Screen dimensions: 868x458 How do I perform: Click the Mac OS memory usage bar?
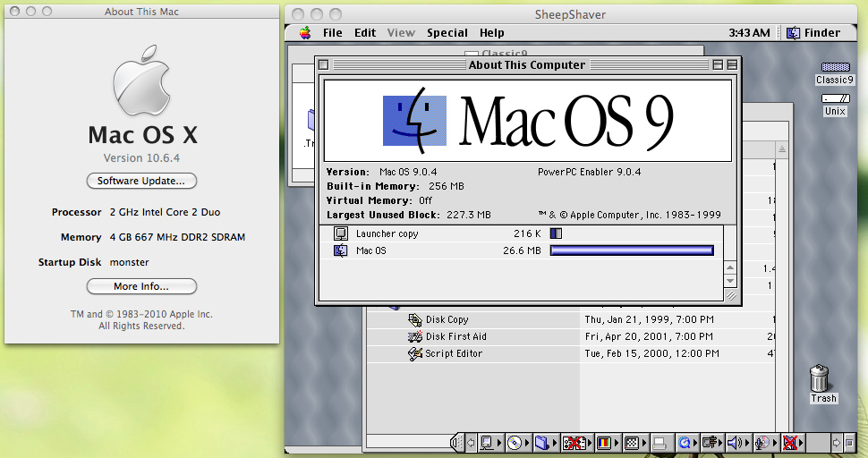click(x=632, y=250)
